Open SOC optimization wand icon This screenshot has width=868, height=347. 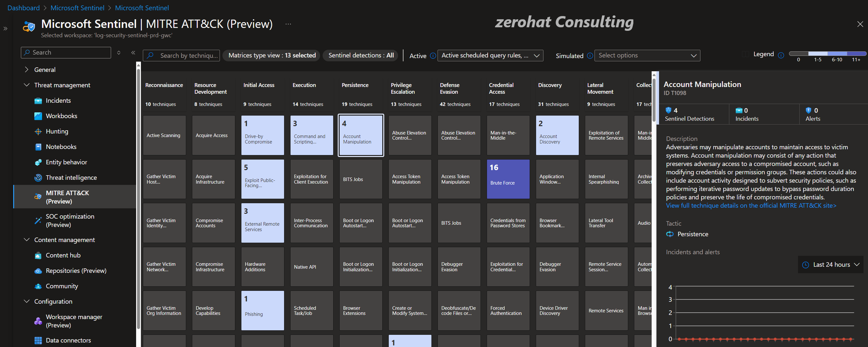38,220
